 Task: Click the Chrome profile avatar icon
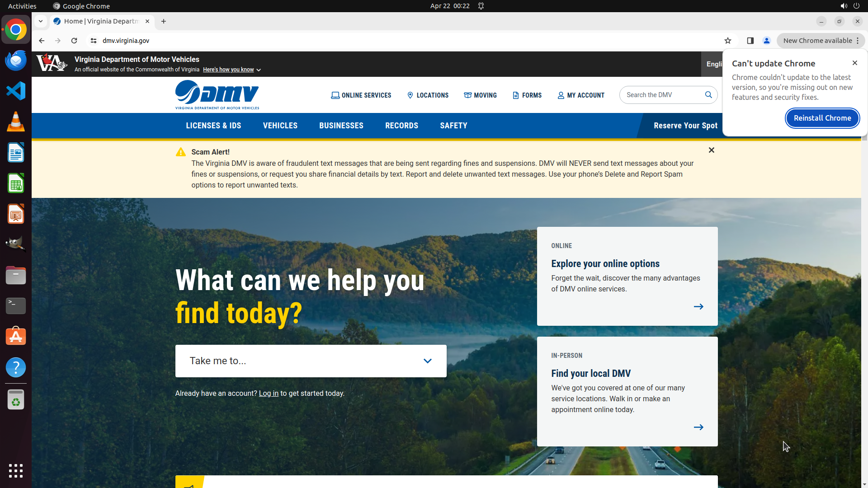click(x=767, y=41)
